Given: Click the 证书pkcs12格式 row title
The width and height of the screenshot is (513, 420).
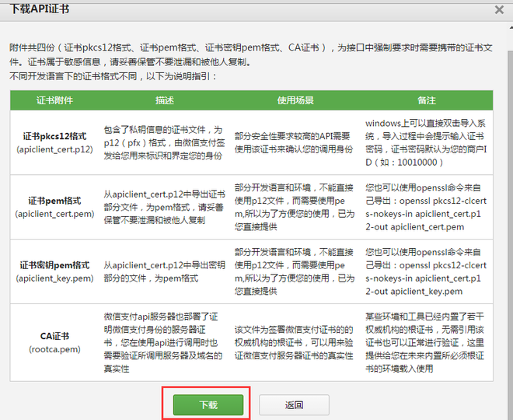Looking at the screenshot, I should point(54,136).
